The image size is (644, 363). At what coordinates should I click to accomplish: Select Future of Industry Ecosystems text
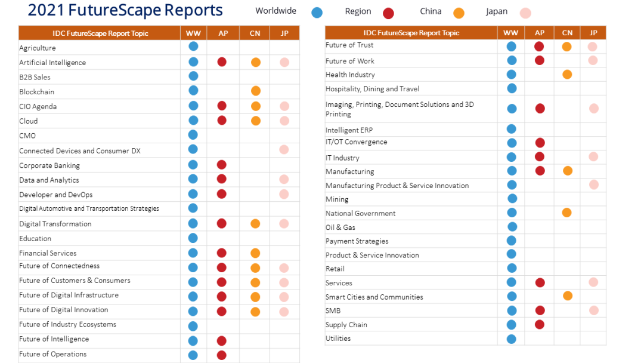[68, 324]
